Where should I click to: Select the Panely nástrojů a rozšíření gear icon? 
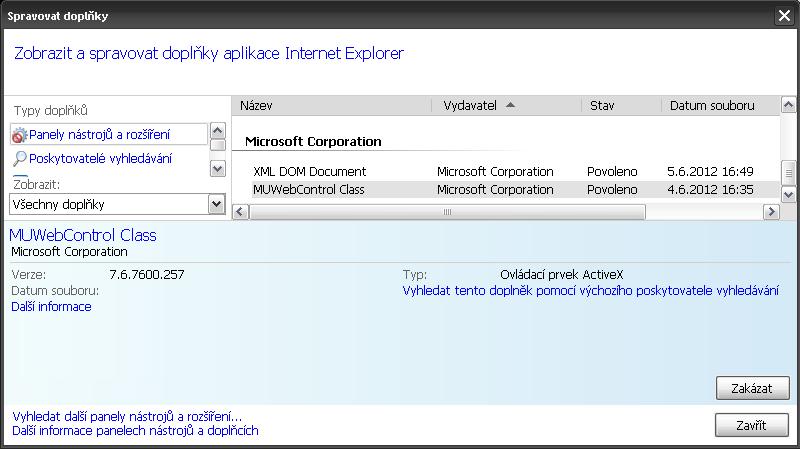tap(19, 135)
